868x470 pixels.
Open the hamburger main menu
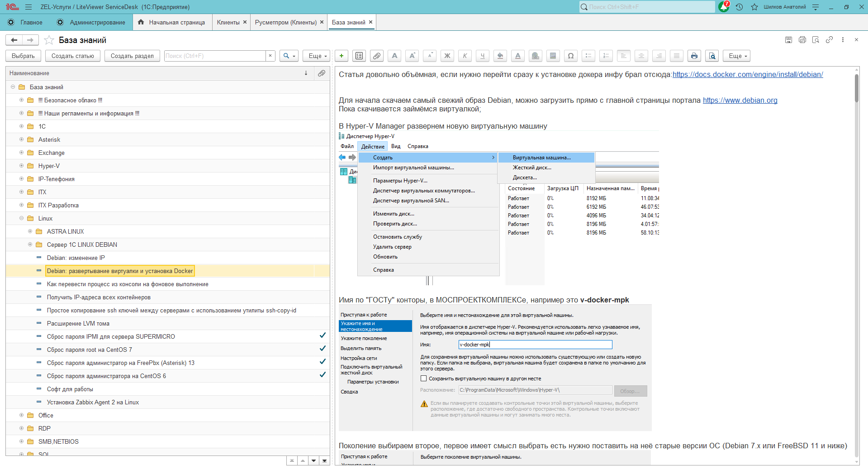[x=28, y=7]
